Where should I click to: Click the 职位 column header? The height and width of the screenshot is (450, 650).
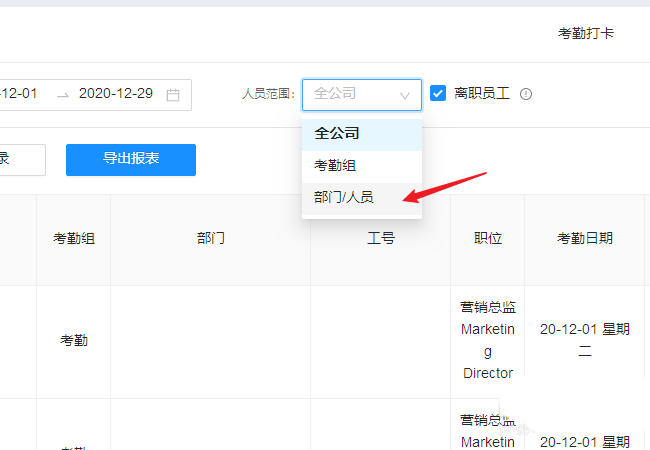[x=487, y=239]
